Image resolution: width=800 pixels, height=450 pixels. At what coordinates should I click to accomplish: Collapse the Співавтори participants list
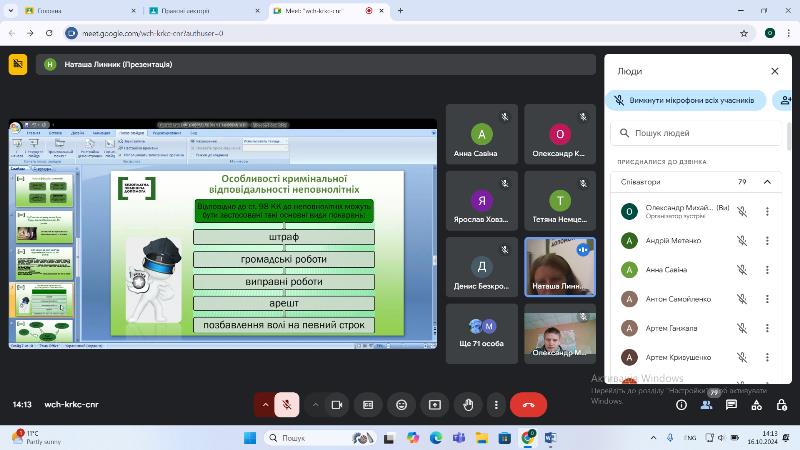pos(767,182)
